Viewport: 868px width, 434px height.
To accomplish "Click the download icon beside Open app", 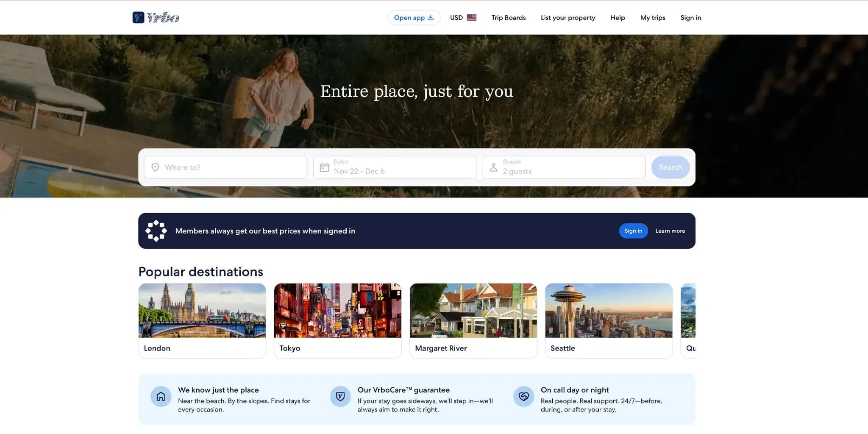I will pyautogui.click(x=431, y=17).
